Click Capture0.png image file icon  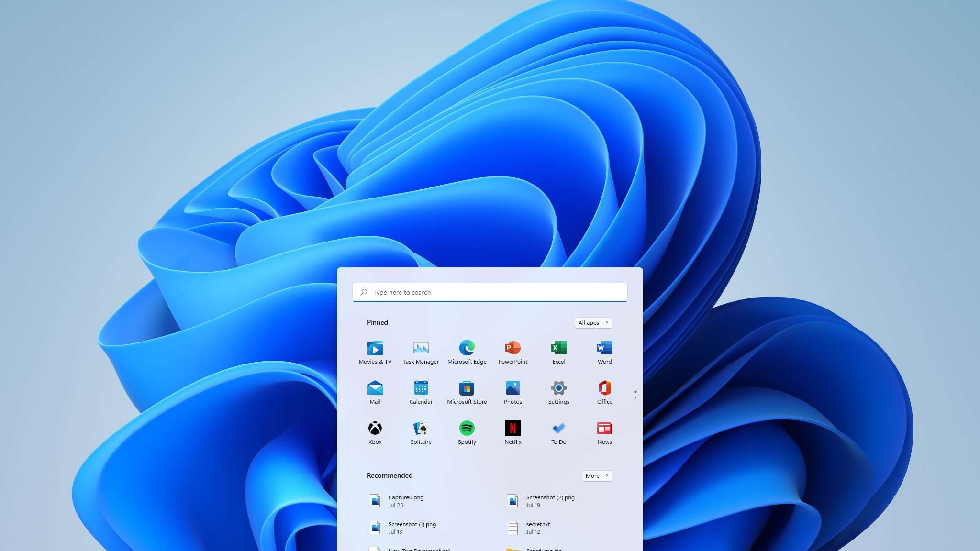(375, 501)
